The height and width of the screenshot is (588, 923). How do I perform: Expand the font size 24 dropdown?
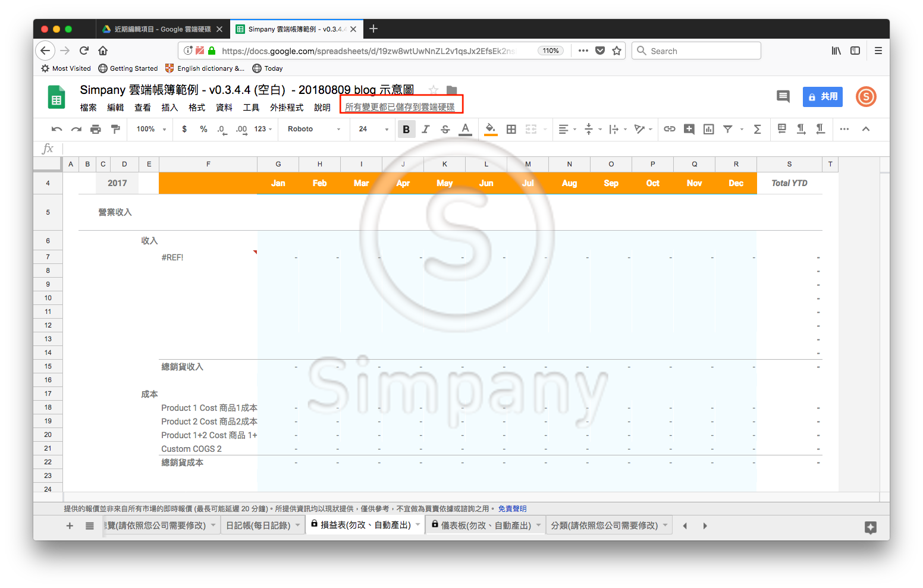pos(373,129)
